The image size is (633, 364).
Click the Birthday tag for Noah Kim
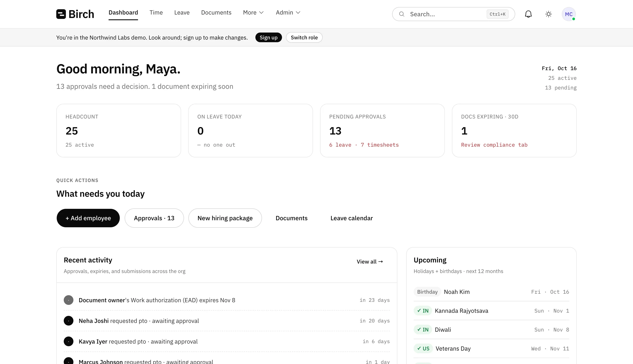(x=427, y=292)
